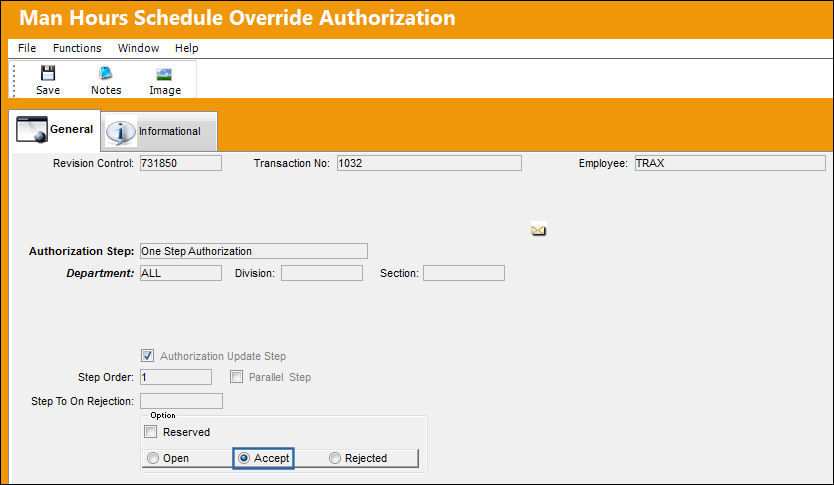Click the Department field showing ALL
The width and height of the screenshot is (834, 485).
click(181, 273)
